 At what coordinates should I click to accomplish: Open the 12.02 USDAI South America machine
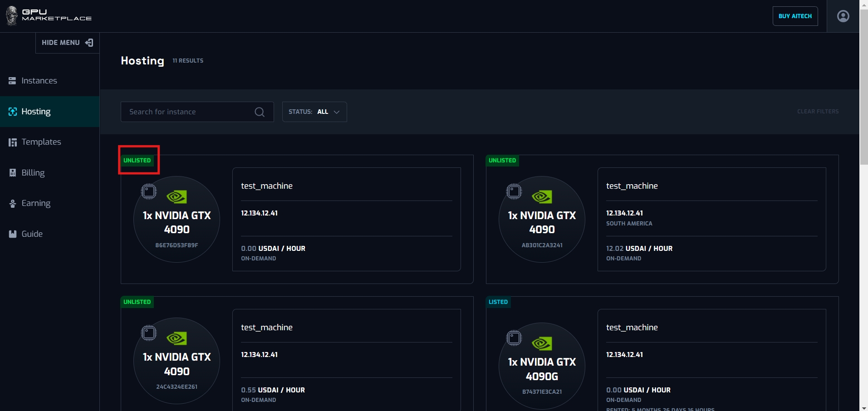[711, 219]
